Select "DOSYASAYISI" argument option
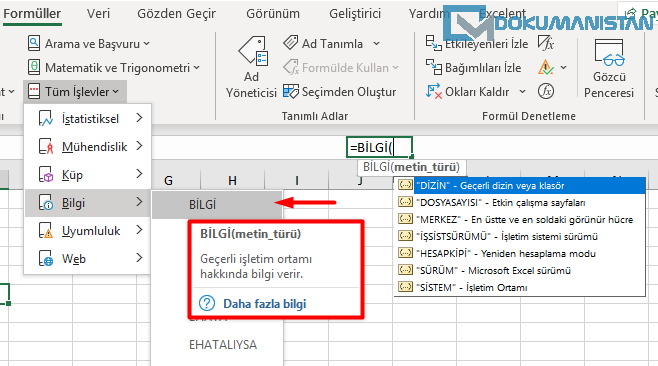 [x=520, y=202]
